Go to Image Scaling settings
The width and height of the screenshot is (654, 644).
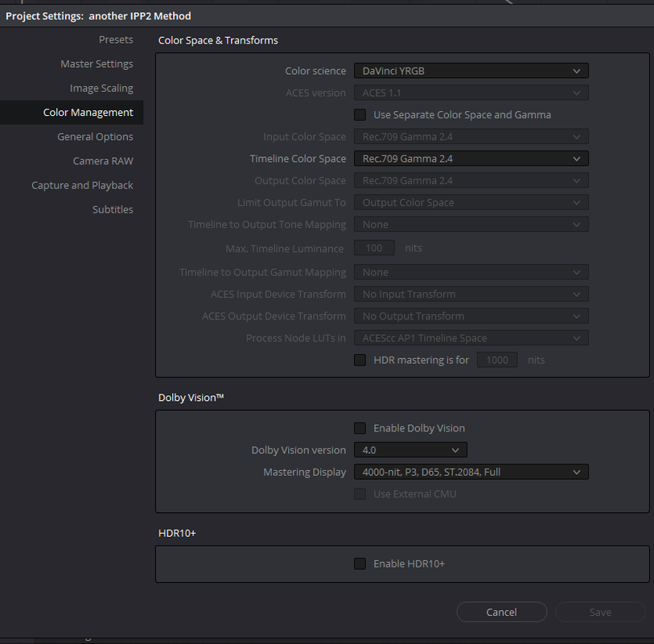click(x=101, y=88)
